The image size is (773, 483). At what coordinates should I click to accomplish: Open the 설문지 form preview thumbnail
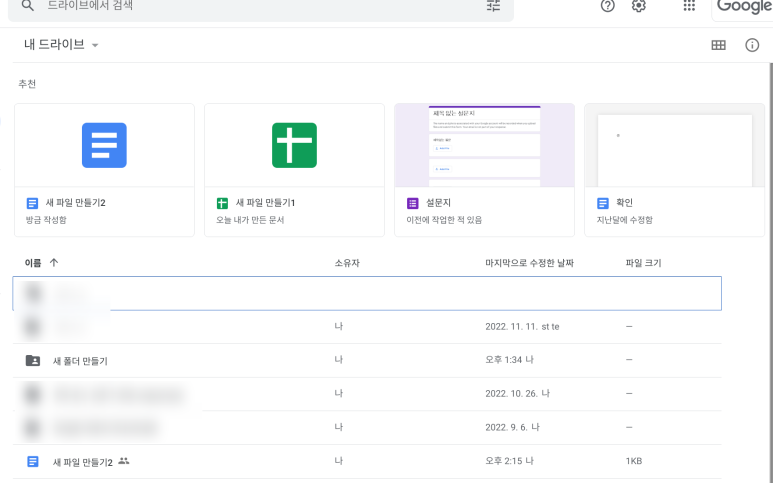[485, 145]
